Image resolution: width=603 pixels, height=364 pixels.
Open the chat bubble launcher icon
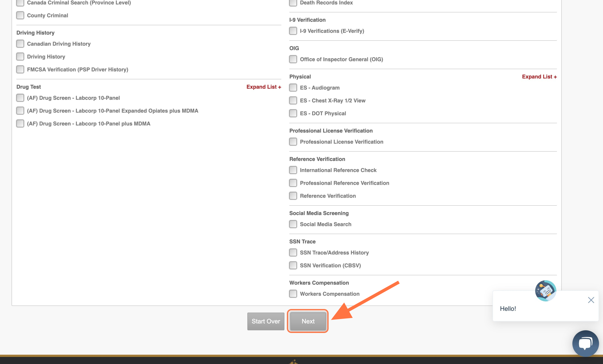click(585, 343)
